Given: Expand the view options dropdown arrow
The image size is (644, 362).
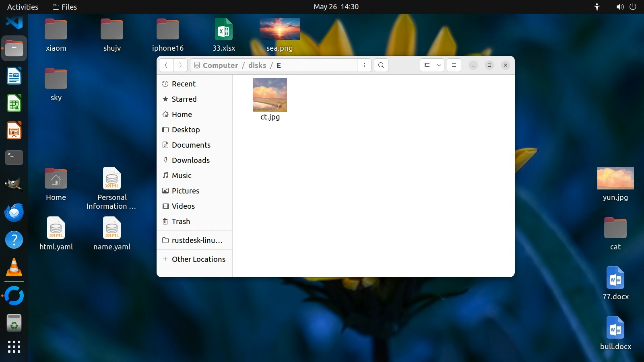Looking at the screenshot, I should [x=439, y=65].
